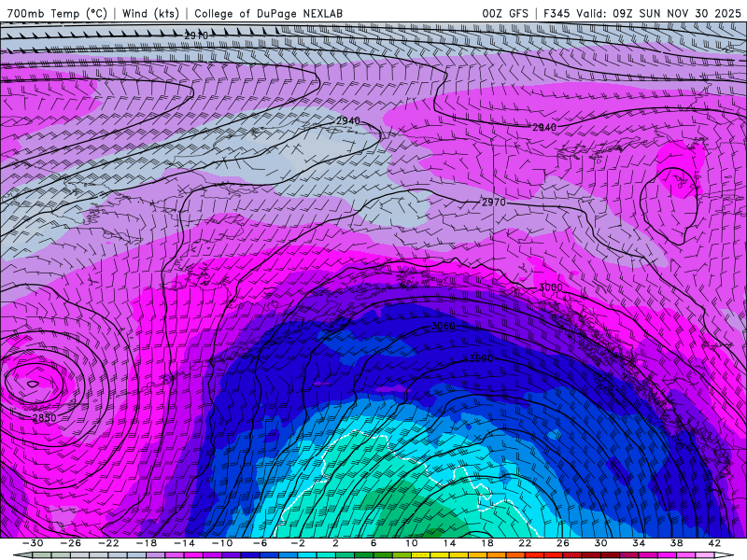Click the 34 colorbar tick label
The height and width of the screenshot is (560, 747).
pyautogui.click(x=639, y=543)
